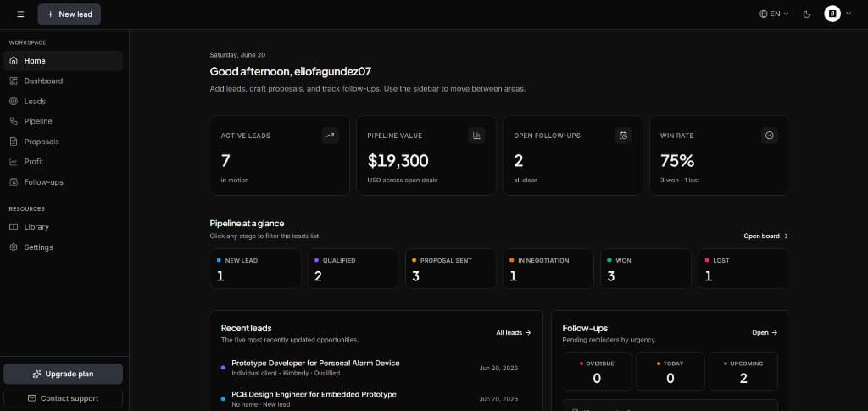Click the trending arrow icon on Active Leads
The image size is (868, 411).
(331, 136)
